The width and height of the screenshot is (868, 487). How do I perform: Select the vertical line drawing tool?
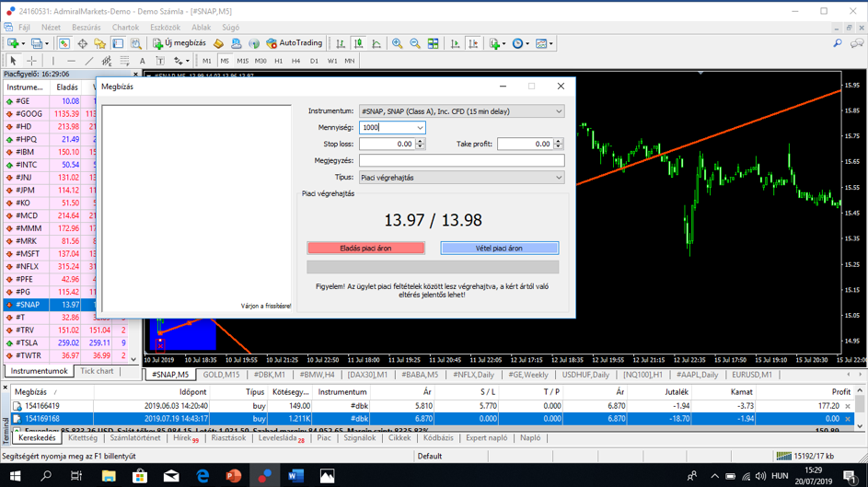[x=53, y=61]
